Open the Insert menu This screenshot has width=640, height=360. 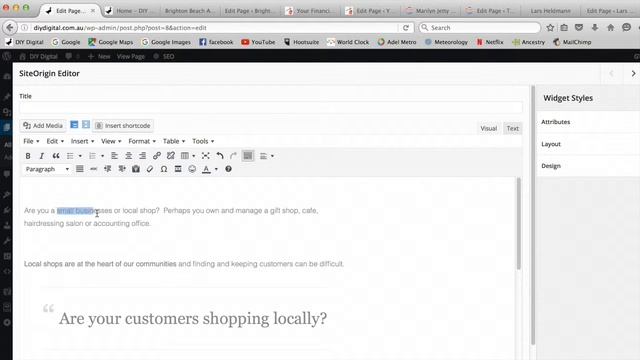click(x=82, y=141)
